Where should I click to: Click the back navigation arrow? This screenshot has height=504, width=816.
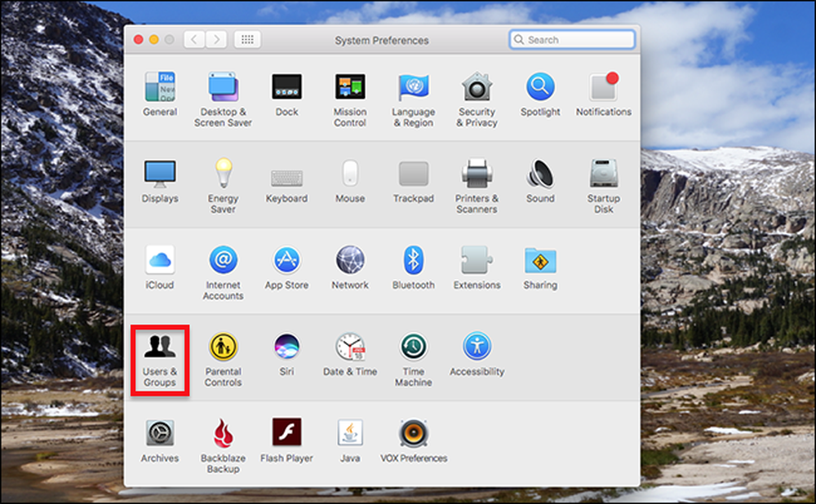(194, 39)
